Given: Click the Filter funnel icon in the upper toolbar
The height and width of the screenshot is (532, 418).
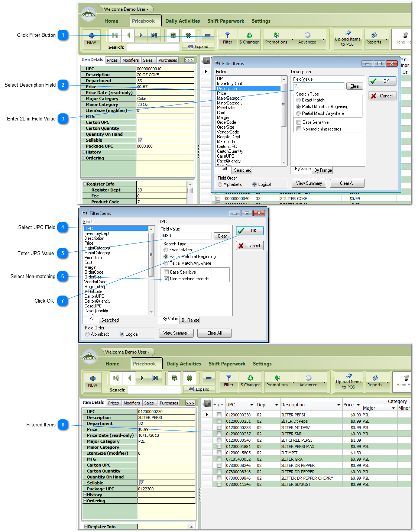Looking at the screenshot, I should pyautogui.click(x=227, y=36).
